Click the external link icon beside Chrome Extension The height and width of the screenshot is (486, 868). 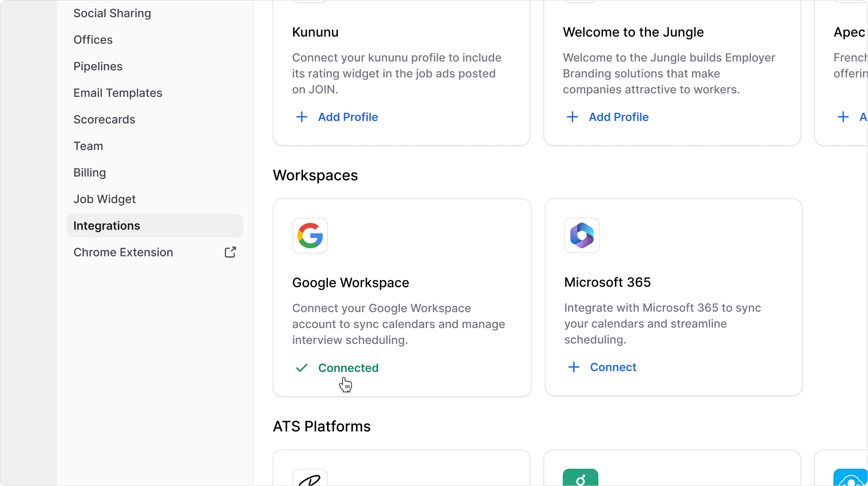pyautogui.click(x=230, y=252)
